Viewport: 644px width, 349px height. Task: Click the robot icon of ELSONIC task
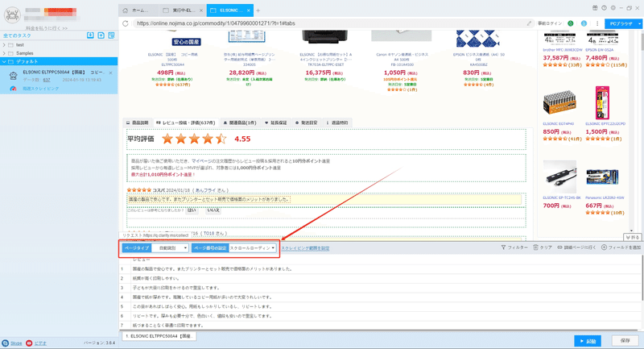coord(13,76)
